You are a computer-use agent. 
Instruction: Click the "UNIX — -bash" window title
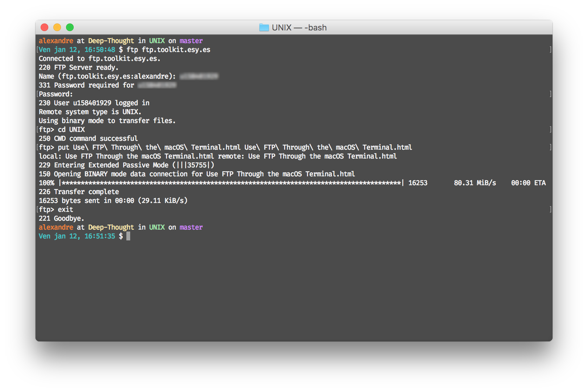click(299, 28)
